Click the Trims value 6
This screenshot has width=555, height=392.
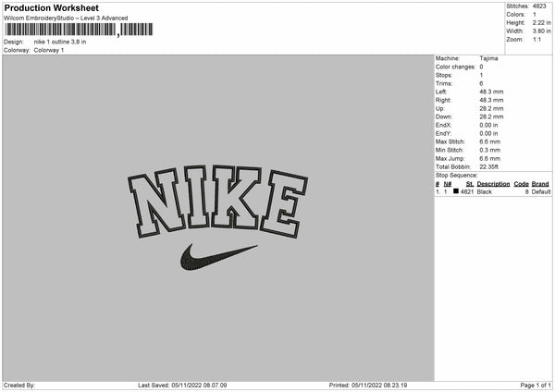pyautogui.click(x=481, y=83)
